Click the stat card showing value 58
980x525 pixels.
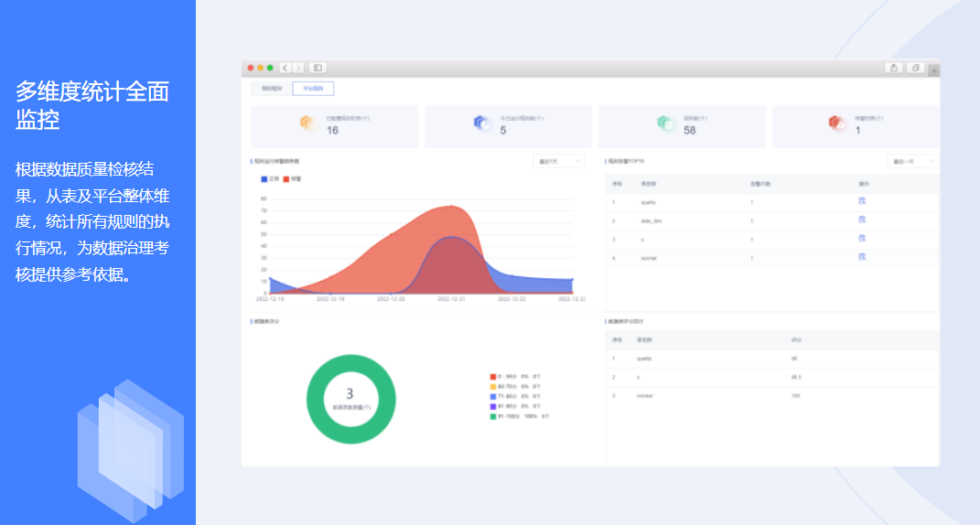tap(682, 127)
